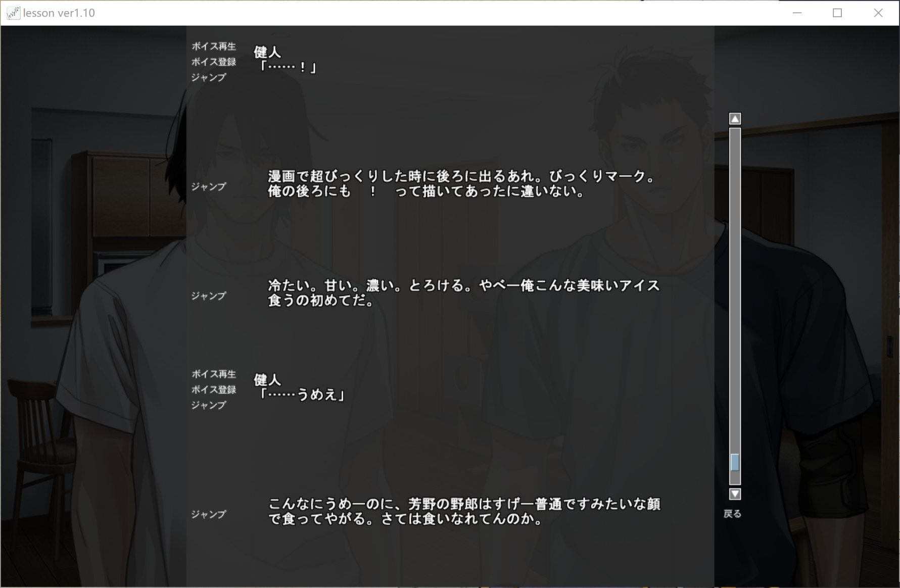
Task: Play voice for 健人's 「……！」 line
Action: 213,46
